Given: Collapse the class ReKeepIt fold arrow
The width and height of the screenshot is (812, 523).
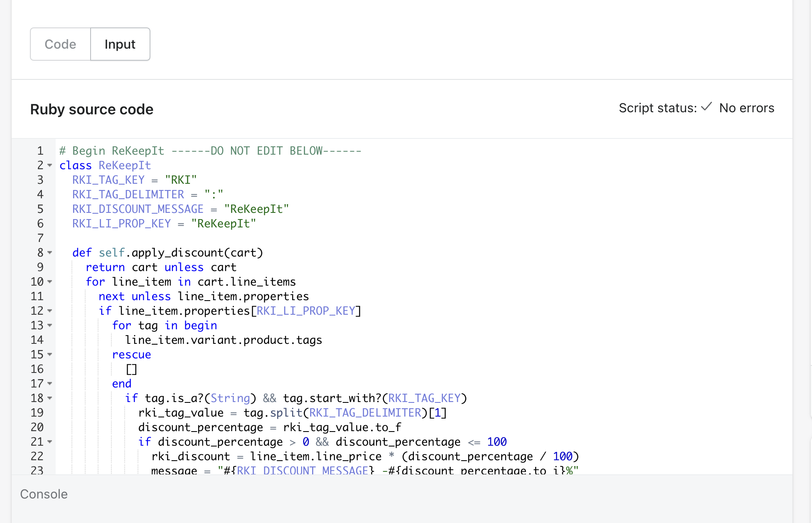Looking at the screenshot, I should 50,165.
